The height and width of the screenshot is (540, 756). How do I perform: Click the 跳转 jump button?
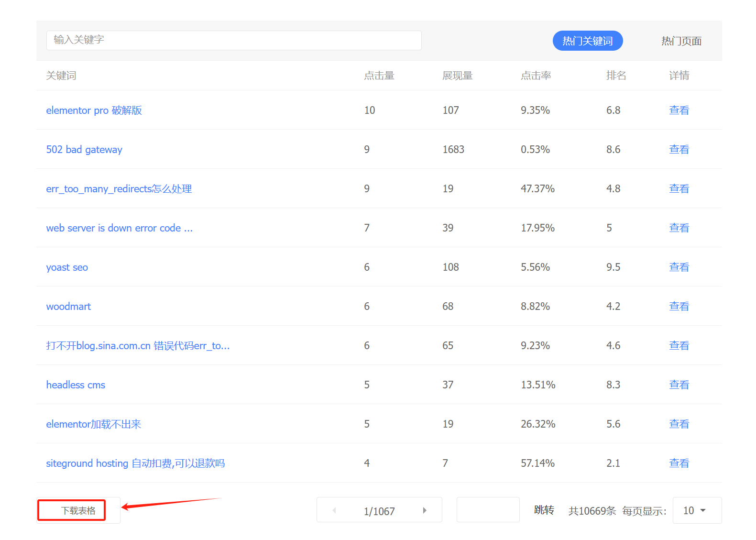coord(544,510)
